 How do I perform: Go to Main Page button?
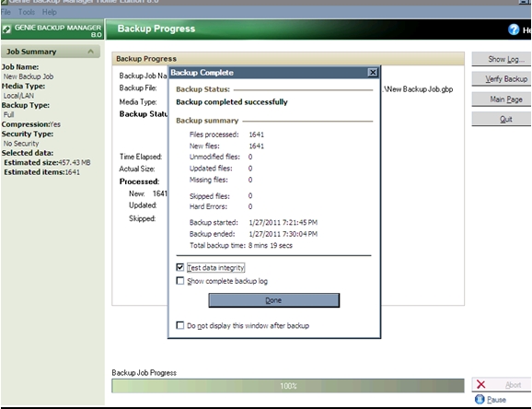502,99
